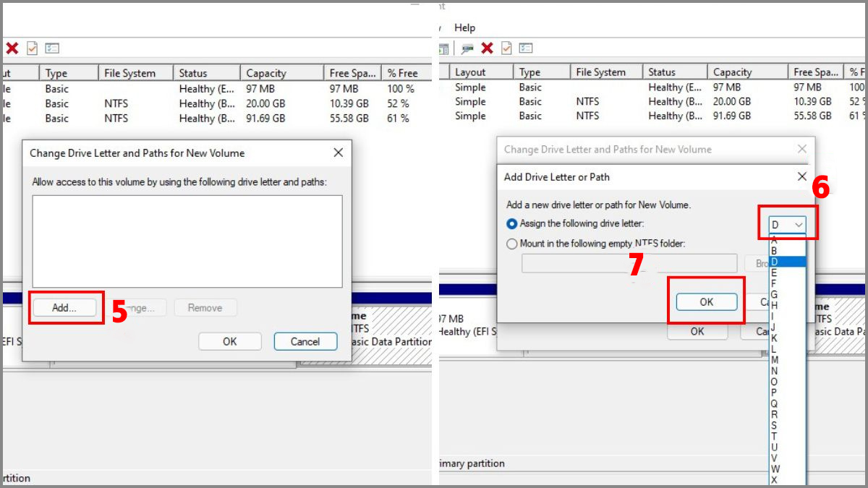The image size is (868, 488).
Task: Select 91.69 GB capacity cell in right window
Action: click(x=732, y=116)
